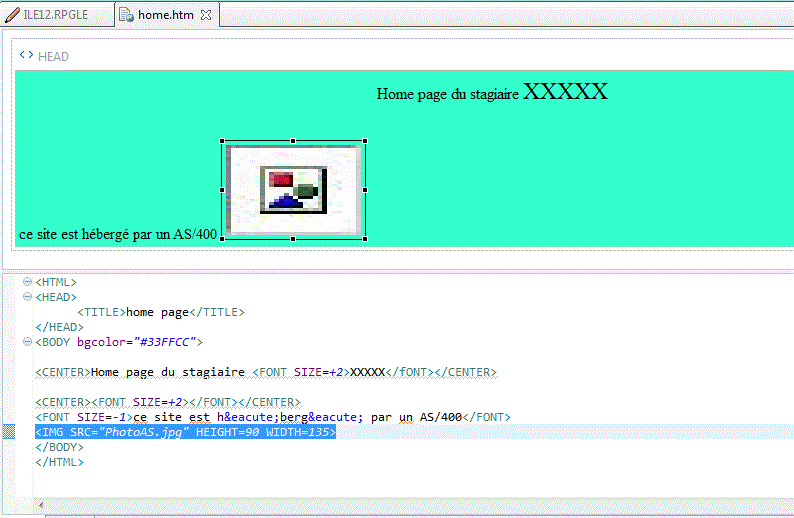This screenshot has height=518, width=794.
Task: Click the right-middle handle of the selected image
Action: click(x=365, y=190)
